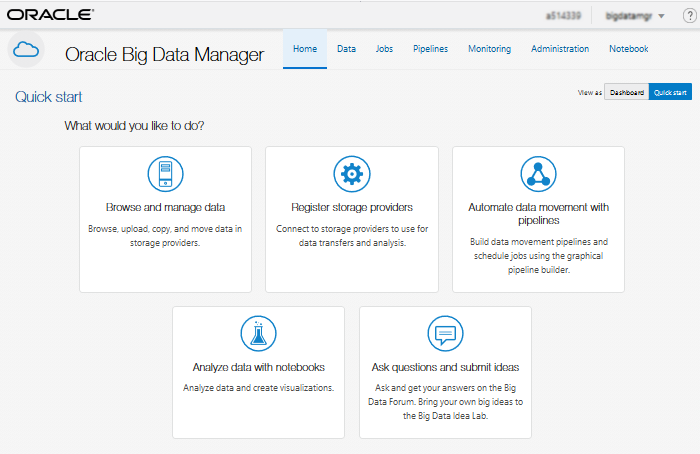Screen dimensions: 700x454
Task: Open the help question mark icon
Action: [x=689, y=16]
